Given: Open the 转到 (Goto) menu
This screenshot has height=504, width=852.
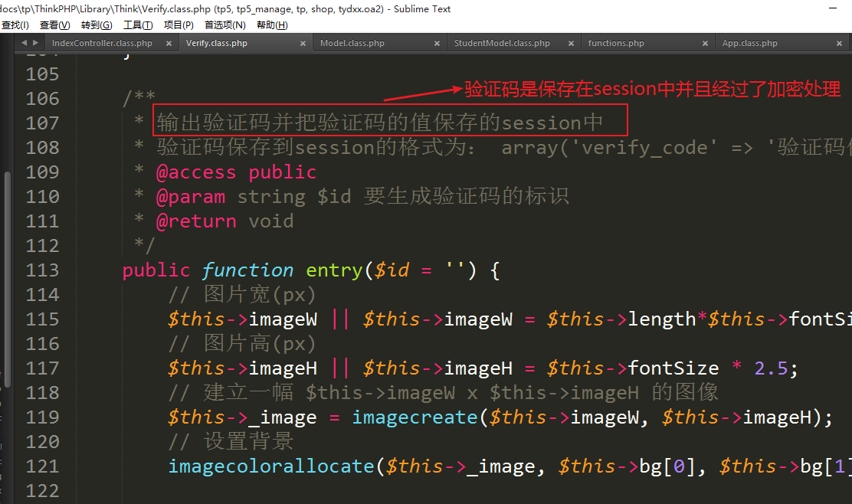Looking at the screenshot, I should 96,25.
